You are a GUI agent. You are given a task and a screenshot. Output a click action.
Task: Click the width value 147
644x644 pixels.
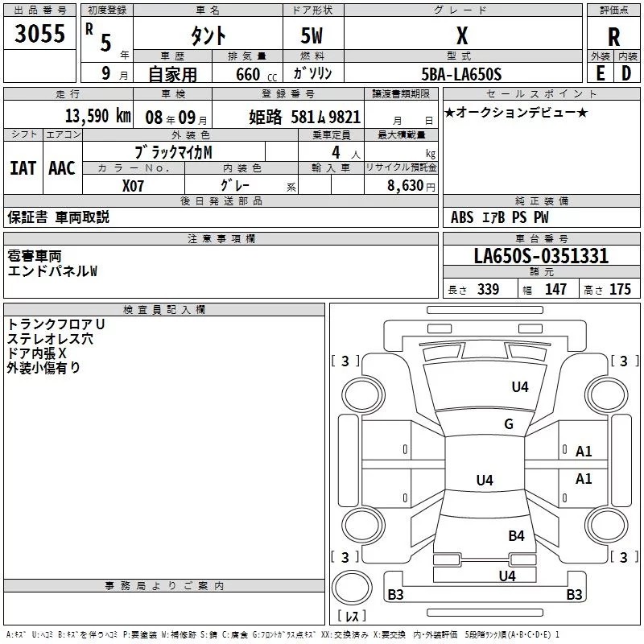[555, 289]
